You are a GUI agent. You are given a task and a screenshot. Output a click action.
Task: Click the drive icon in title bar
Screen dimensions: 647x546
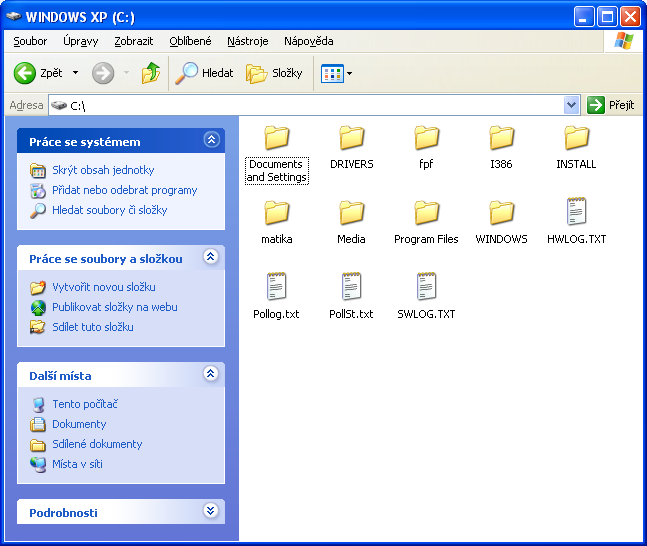click(x=14, y=17)
